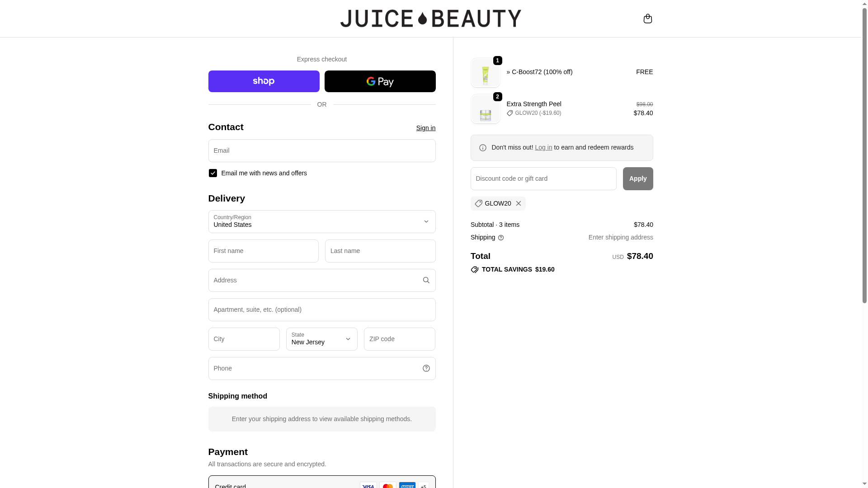The image size is (868, 488).
Task: Focus the Email input field
Action: coord(321,150)
